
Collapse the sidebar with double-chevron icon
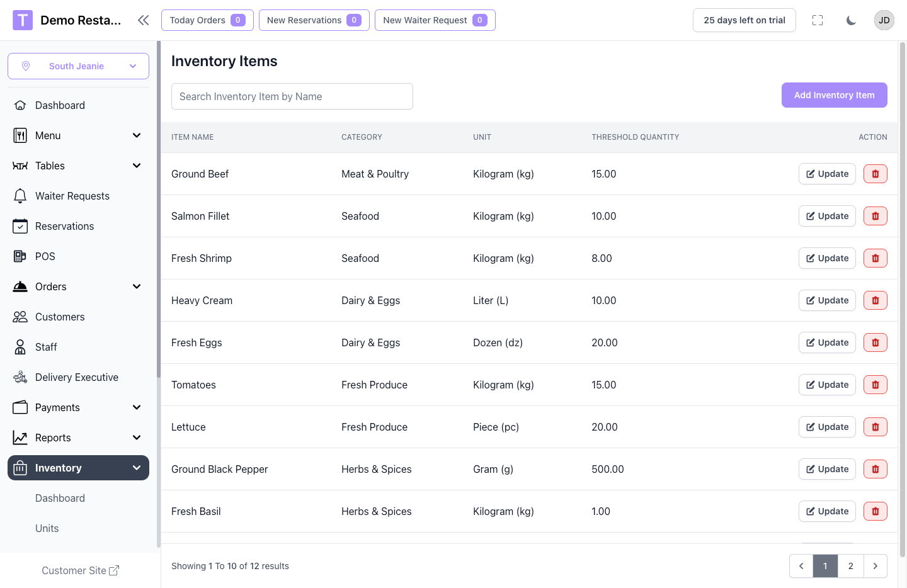[x=144, y=20]
